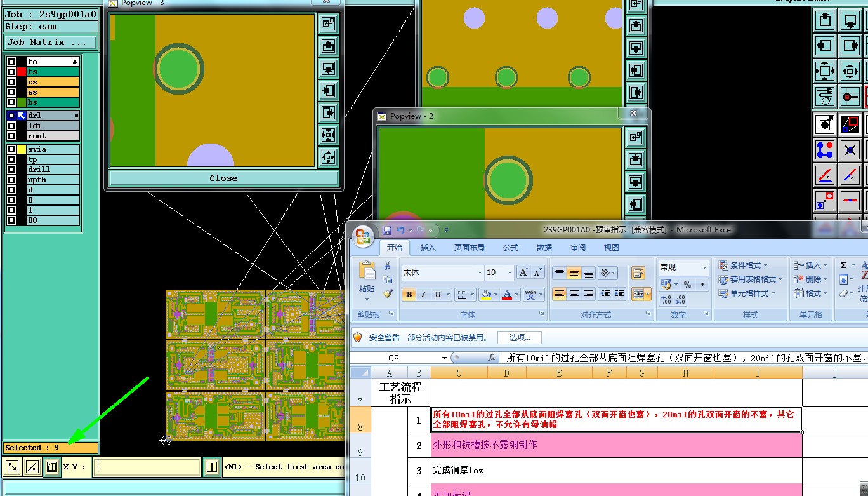
Task: Click the fill color yellow bucket swatch
Action: (x=486, y=294)
